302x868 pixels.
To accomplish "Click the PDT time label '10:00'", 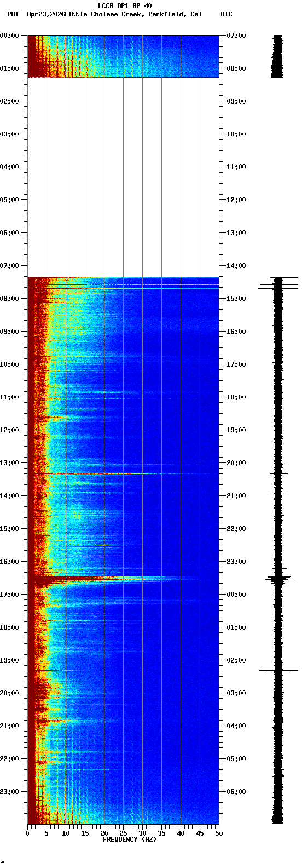I will click(x=9, y=364).
